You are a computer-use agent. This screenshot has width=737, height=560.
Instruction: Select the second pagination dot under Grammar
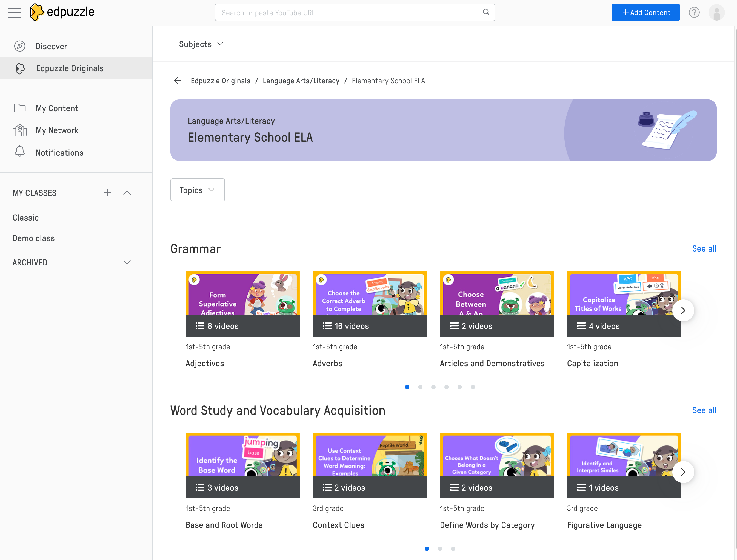coord(420,387)
